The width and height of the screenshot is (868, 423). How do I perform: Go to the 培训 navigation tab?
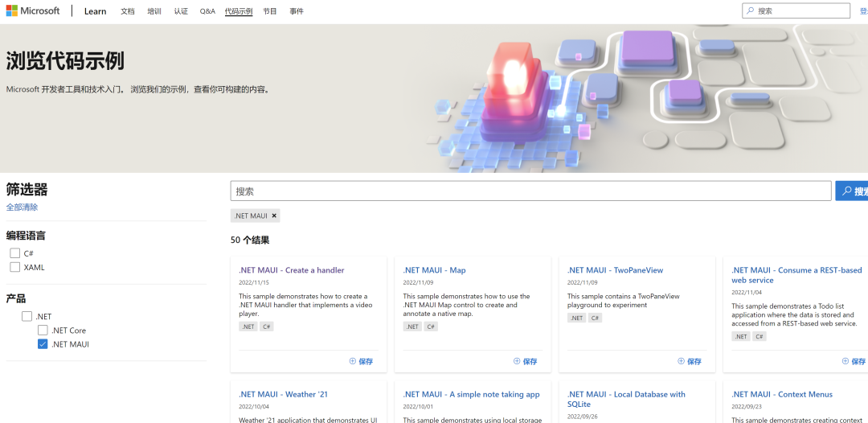tap(154, 11)
